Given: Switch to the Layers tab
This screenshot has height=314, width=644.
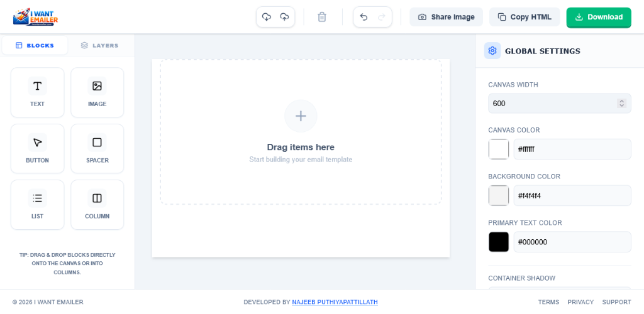Looking at the screenshot, I should point(99,45).
